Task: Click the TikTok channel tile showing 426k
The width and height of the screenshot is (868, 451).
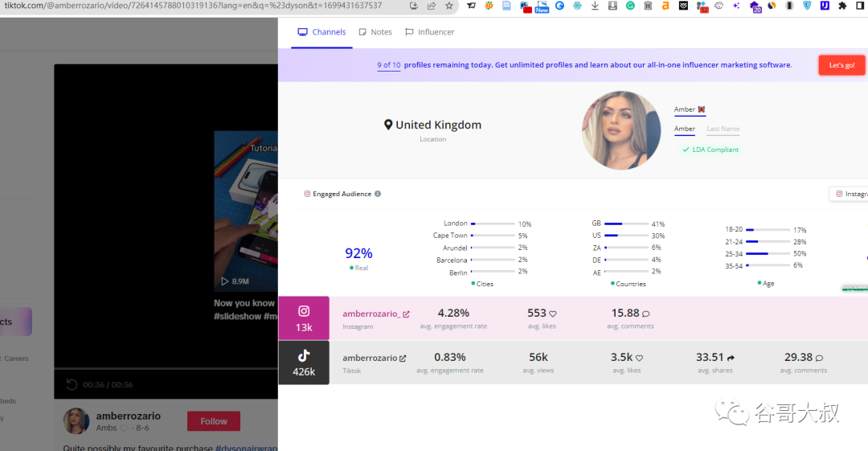Action: 304,363
